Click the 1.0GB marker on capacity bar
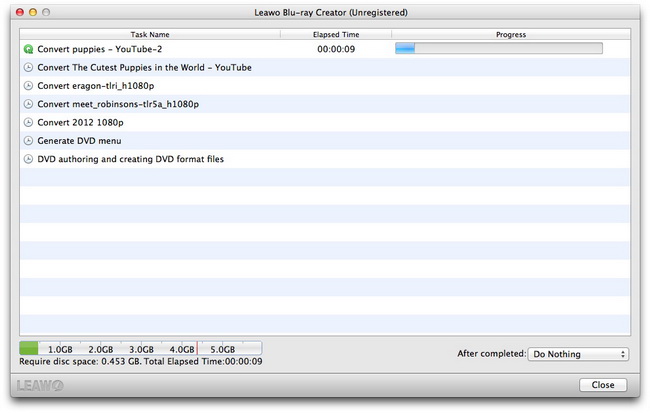The image size is (650, 413). tap(60, 350)
